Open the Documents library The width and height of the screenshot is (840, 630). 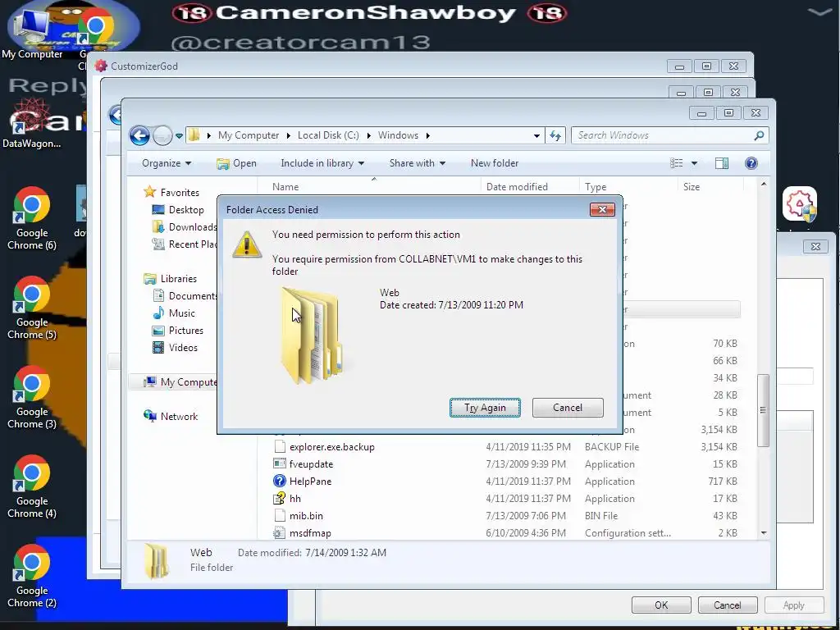186,295
